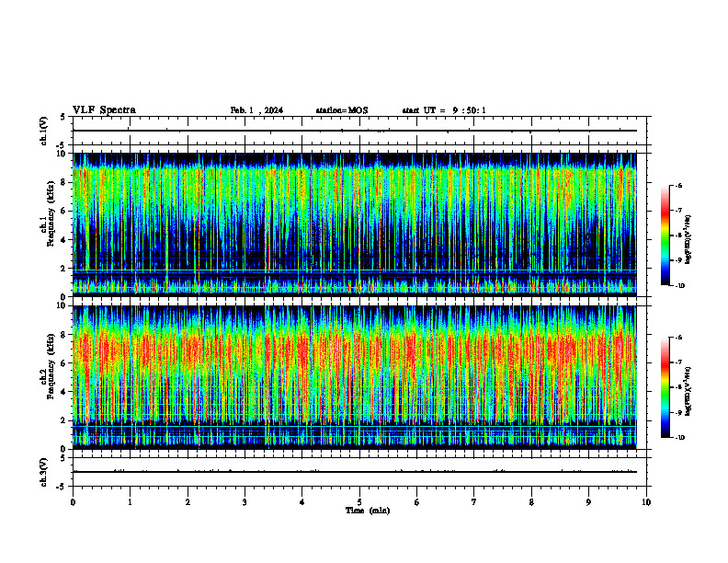Click time axis tick label "8"
The image size is (728, 563).
coord(531,502)
